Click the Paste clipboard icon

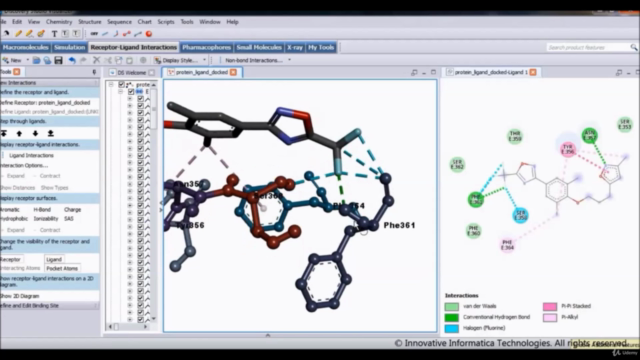(129, 60)
